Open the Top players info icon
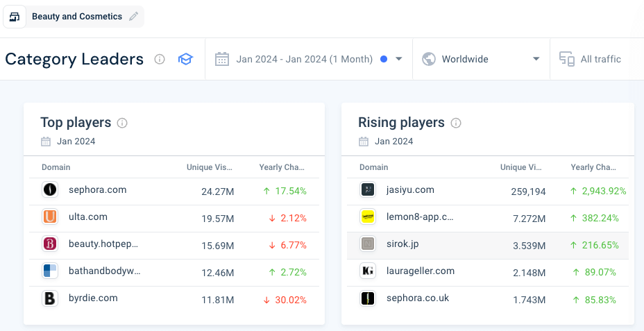 (x=122, y=123)
